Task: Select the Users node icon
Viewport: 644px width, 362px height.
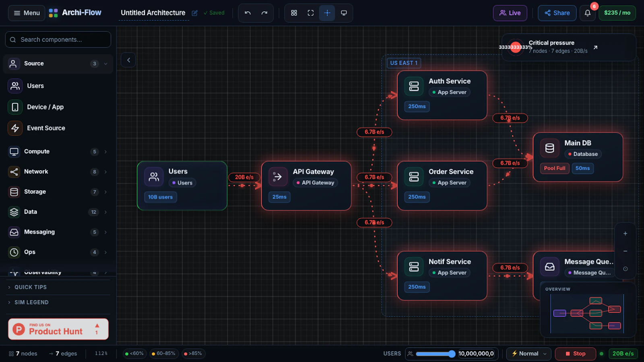Action: coord(154,177)
